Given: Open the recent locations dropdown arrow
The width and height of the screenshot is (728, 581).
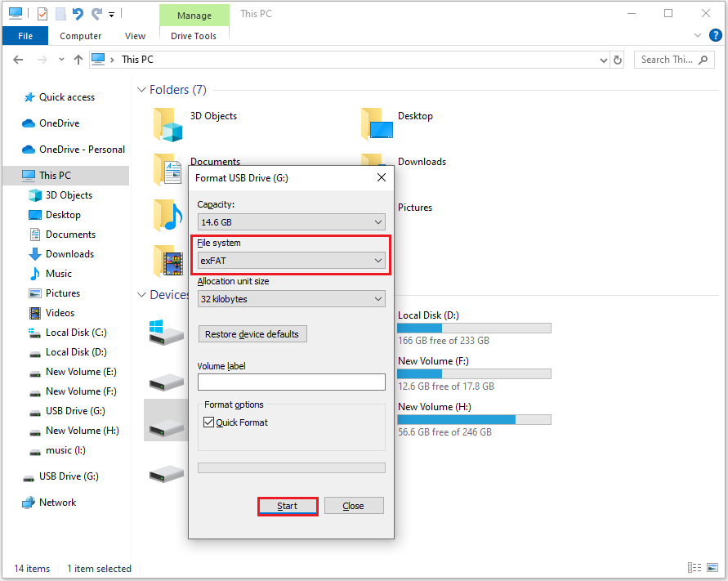Looking at the screenshot, I should pos(61,60).
